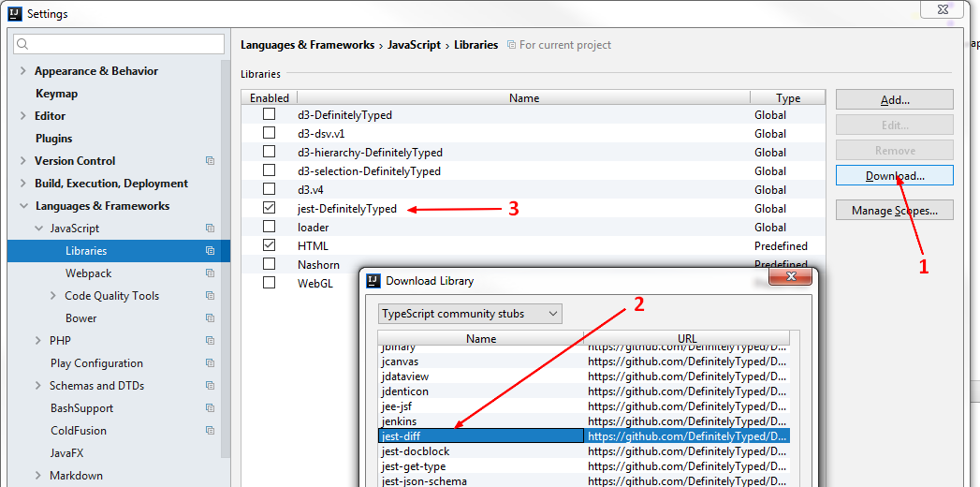980x487 pixels.
Task: Toggle the HTML predefined library checkbox
Action: coord(270,245)
